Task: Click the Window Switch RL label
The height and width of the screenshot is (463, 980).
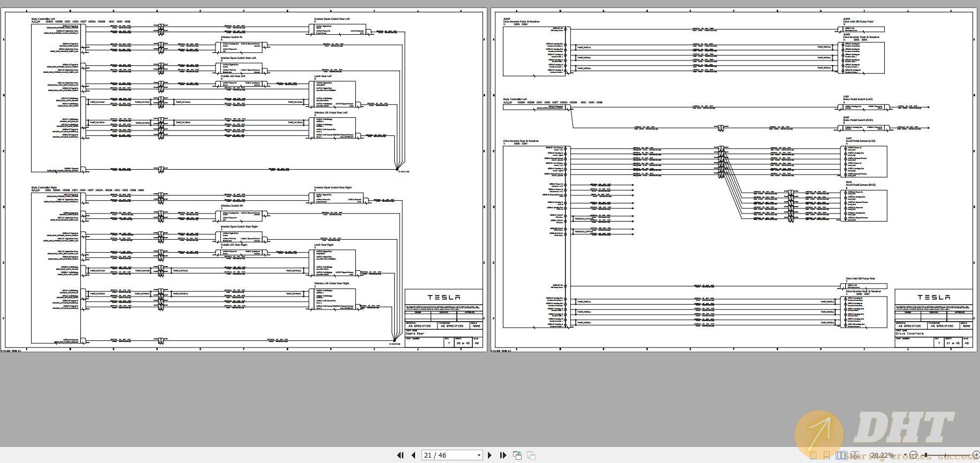Action: click(x=232, y=37)
